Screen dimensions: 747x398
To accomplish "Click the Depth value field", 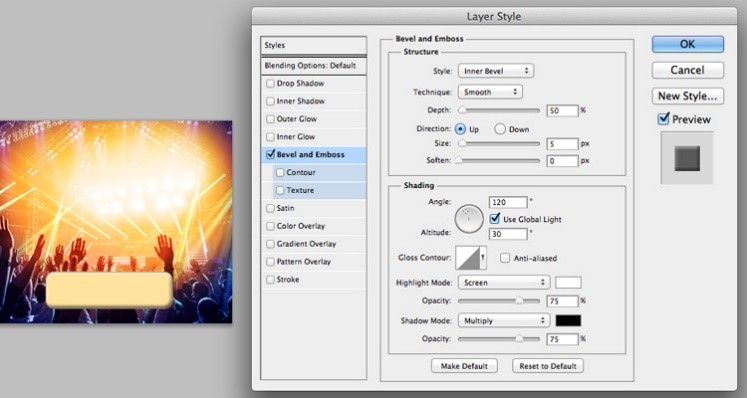I will 562,111.
